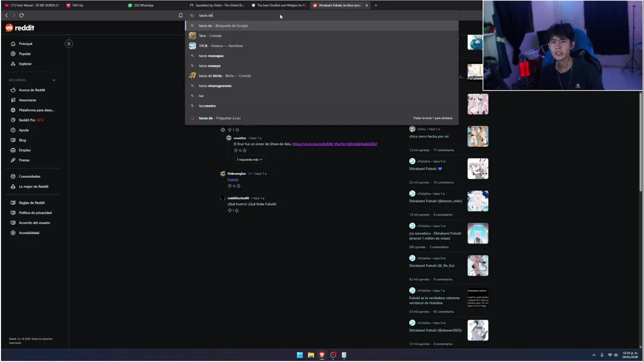Close the Shirakami Fubuki Reddit tab

coord(366,5)
